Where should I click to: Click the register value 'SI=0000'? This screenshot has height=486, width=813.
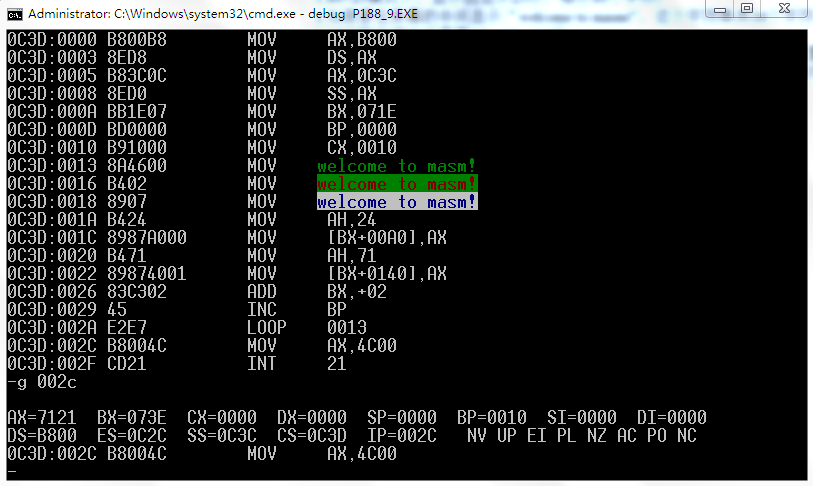[x=582, y=418]
